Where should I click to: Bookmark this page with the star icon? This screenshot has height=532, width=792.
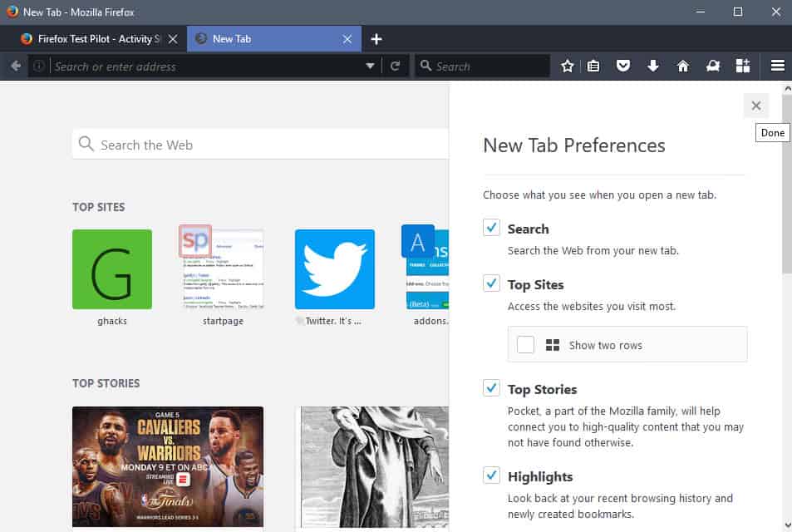[568, 66]
